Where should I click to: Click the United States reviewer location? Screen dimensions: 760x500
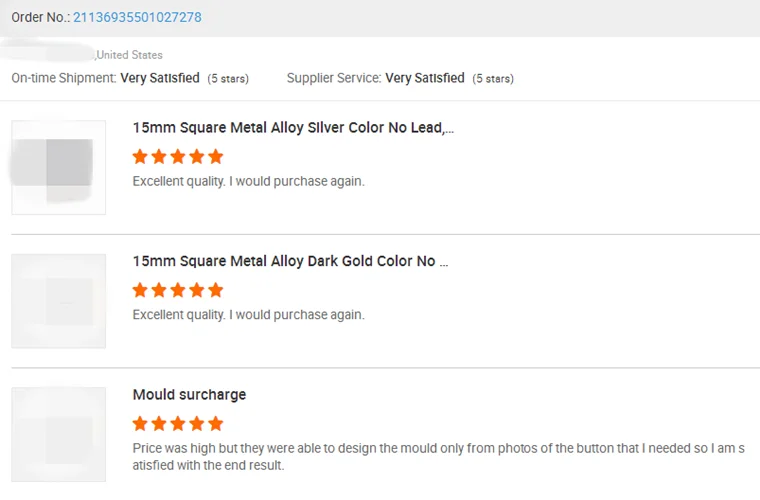click(130, 55)
